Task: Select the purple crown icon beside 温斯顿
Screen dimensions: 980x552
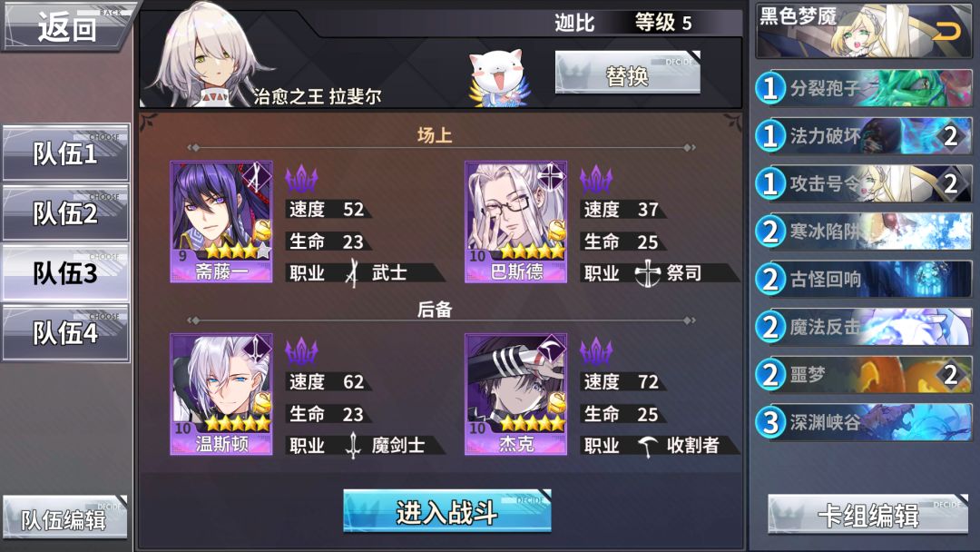Action: click(x=301, y=351)
